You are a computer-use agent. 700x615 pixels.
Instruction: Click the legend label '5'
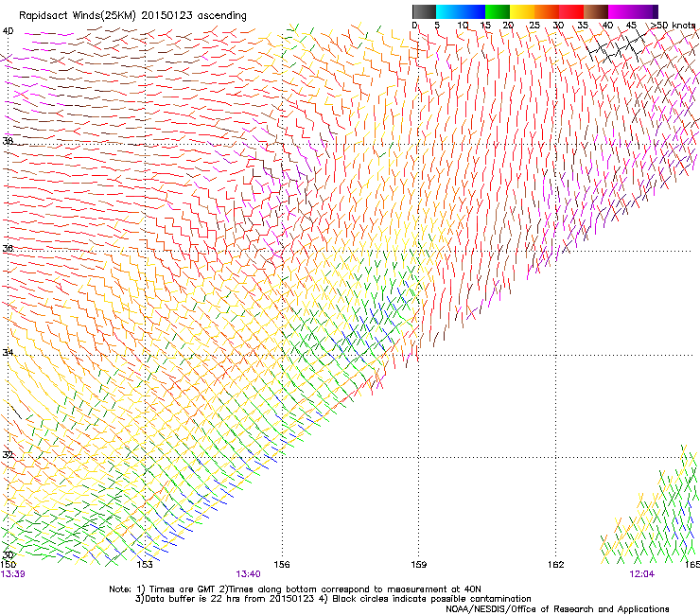point(437,26)
